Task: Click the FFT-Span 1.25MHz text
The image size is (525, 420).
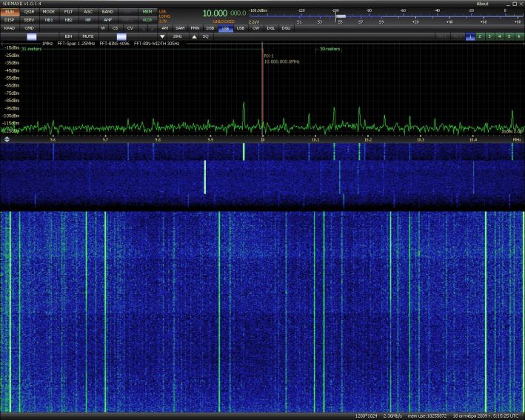Action: coord(76,44)
